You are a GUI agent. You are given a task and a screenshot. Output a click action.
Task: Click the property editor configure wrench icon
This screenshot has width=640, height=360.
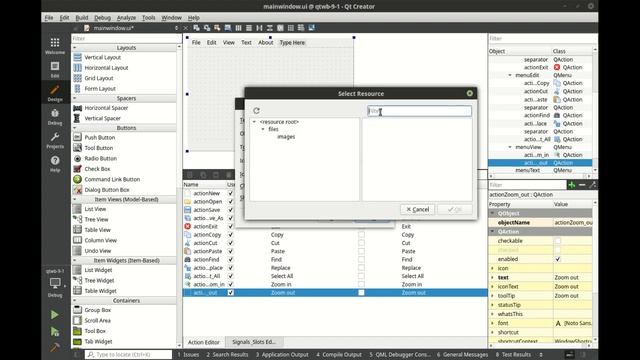592,185
